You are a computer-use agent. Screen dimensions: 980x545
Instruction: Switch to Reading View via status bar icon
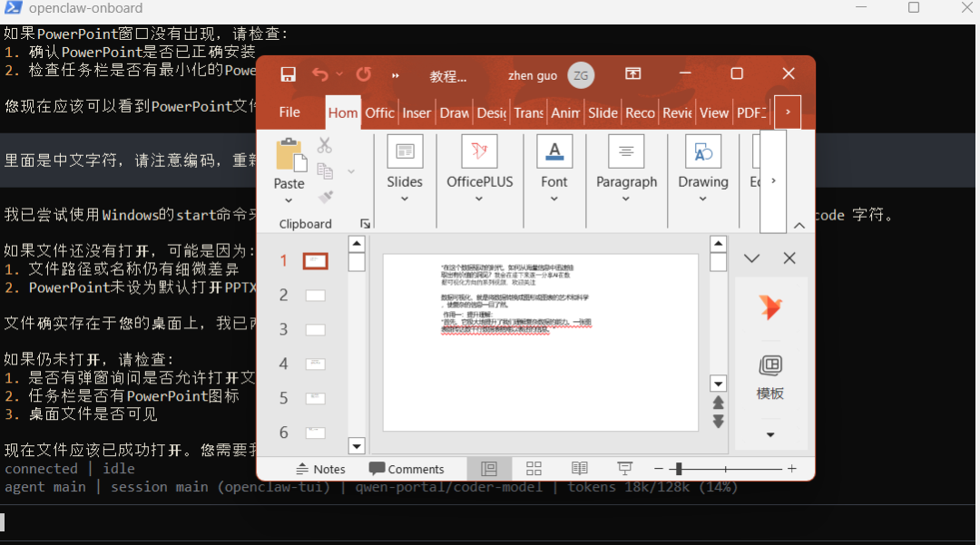[579, 468]
